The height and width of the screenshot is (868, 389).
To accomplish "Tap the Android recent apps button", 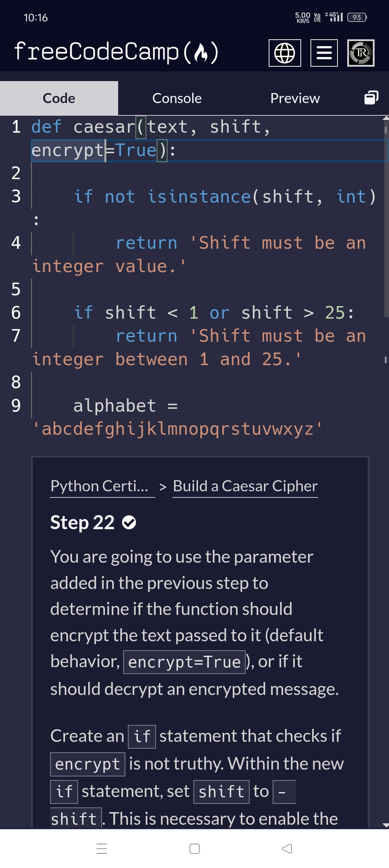I will pos(102,849).
